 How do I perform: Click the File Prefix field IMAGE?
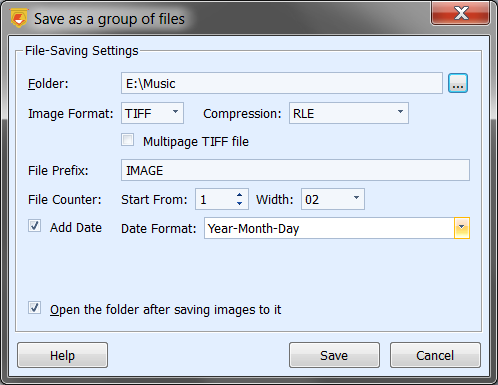click(x=295, y=170)
